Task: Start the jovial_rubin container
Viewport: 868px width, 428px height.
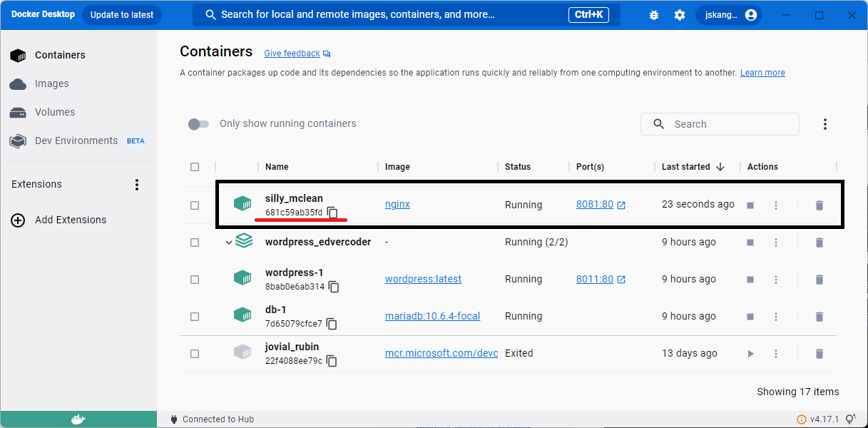Action: [x=750, y=354]
